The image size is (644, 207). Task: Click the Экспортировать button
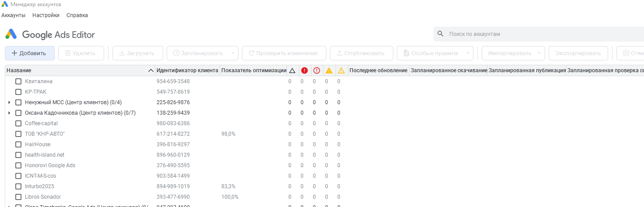pyautogui.click(x=578, y=53)
